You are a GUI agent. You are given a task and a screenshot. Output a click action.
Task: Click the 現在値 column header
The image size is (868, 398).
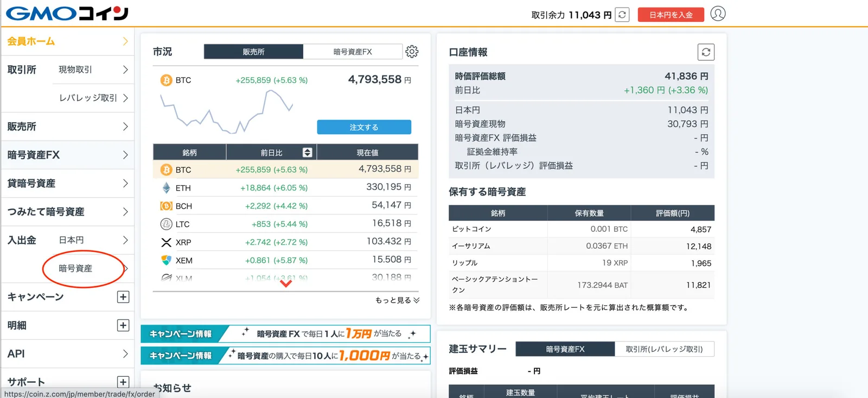pos(367,153)
